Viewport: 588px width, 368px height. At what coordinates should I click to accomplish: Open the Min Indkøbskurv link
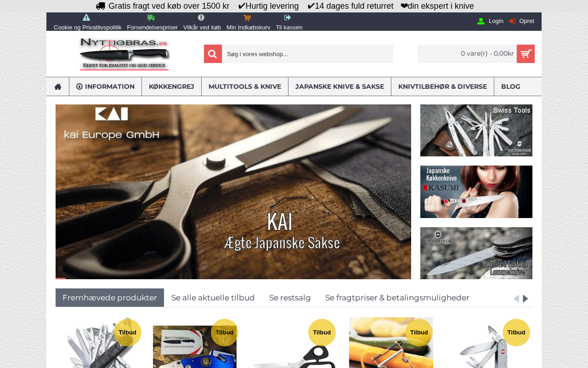(249, 27)
